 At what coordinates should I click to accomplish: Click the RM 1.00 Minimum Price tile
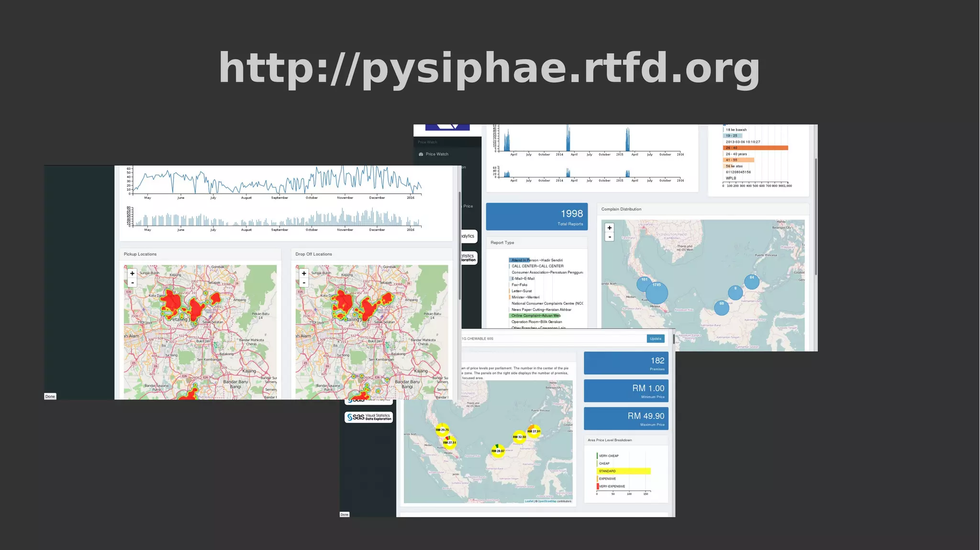626,391
